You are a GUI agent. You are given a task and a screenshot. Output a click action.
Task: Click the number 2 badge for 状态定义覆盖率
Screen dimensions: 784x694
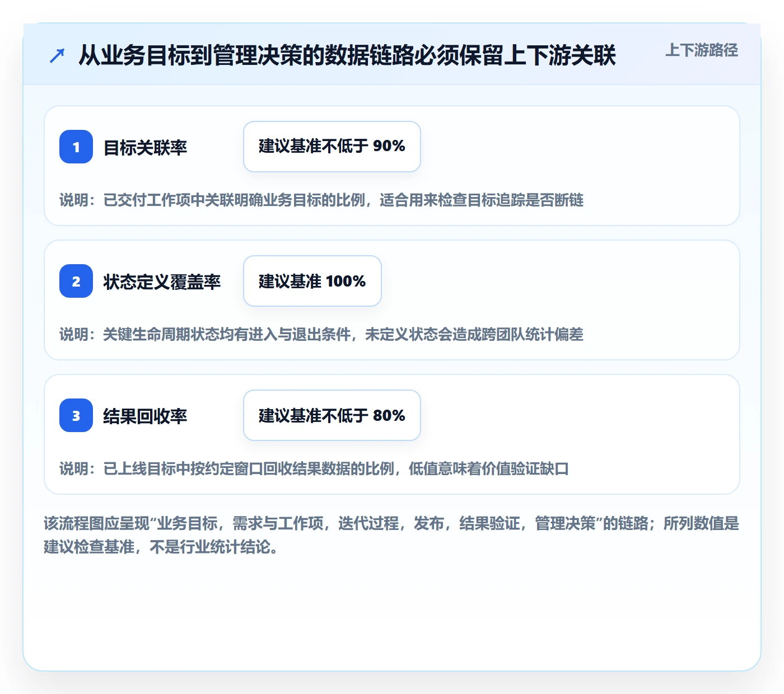[76, 281]
